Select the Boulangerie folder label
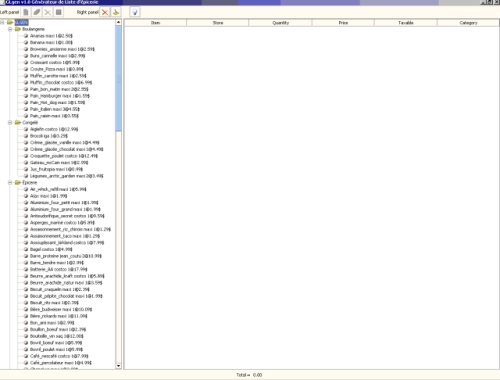The width and height of the screenshot is (500, 380). (33, 29)
